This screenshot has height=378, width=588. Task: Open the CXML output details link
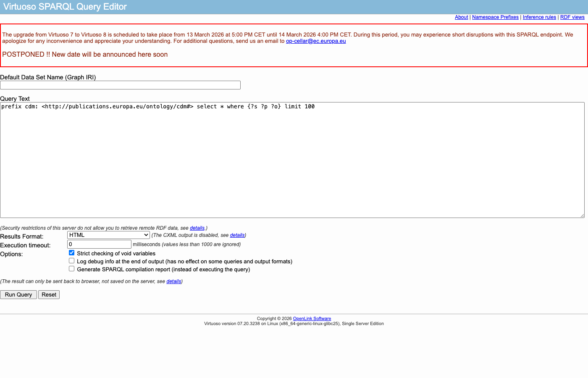(x=237, y=235)
